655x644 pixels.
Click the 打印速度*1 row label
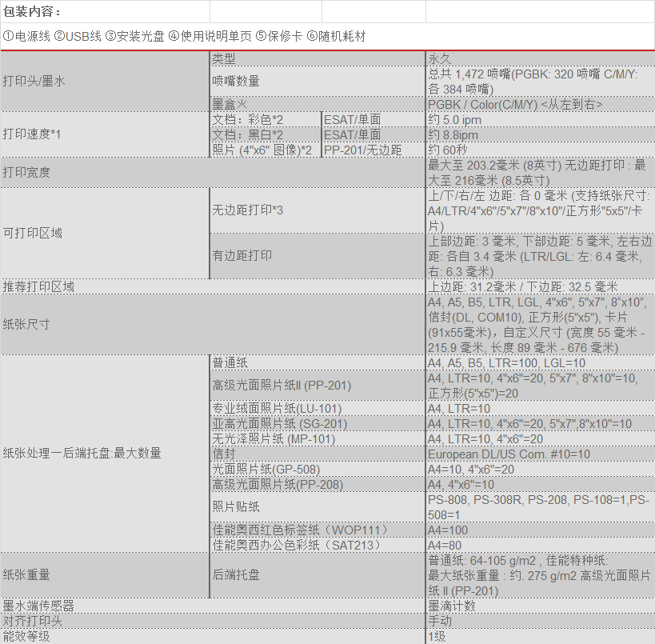click(32, 134)
